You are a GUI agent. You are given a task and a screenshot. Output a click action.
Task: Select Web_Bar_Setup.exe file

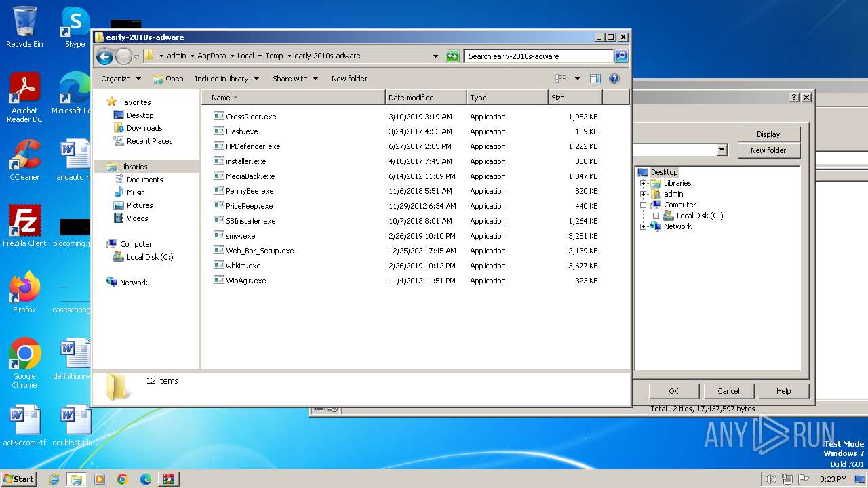(x=259, y=251)
